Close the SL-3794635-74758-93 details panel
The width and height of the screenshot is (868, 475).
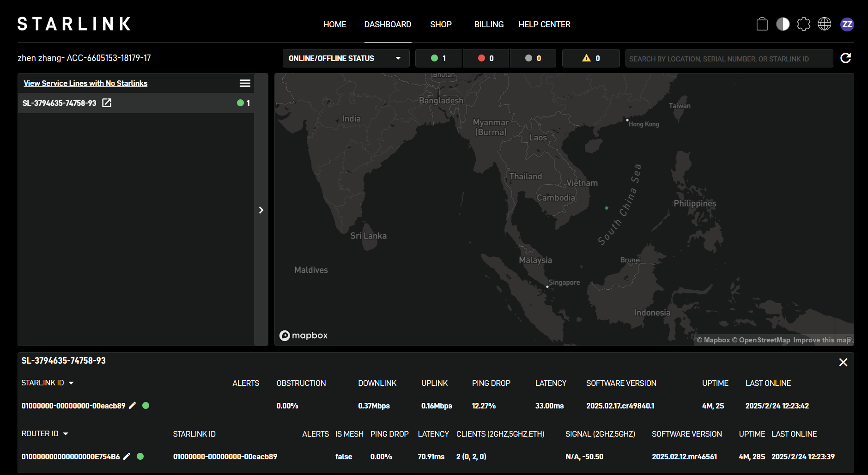(843, 362)
